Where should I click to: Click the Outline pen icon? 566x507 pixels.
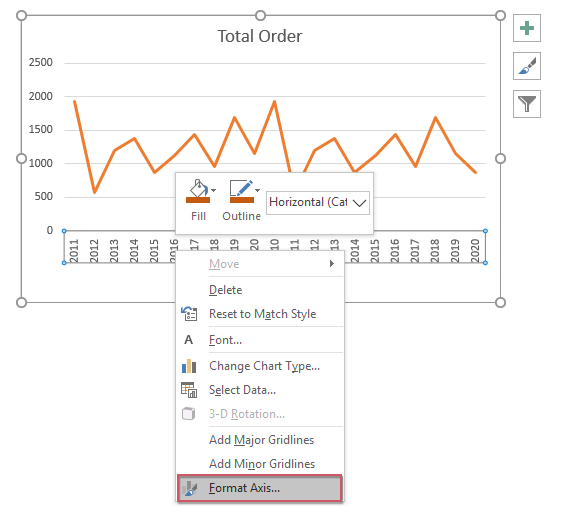click(241, 188)
